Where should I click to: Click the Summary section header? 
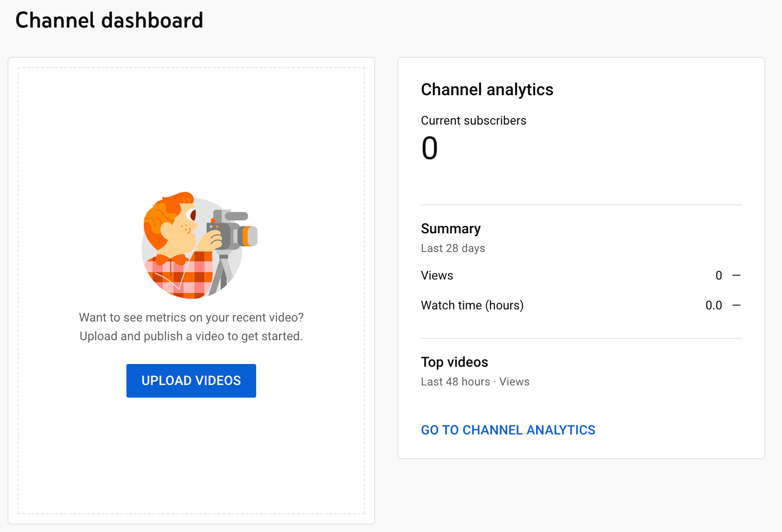[451, 229]
